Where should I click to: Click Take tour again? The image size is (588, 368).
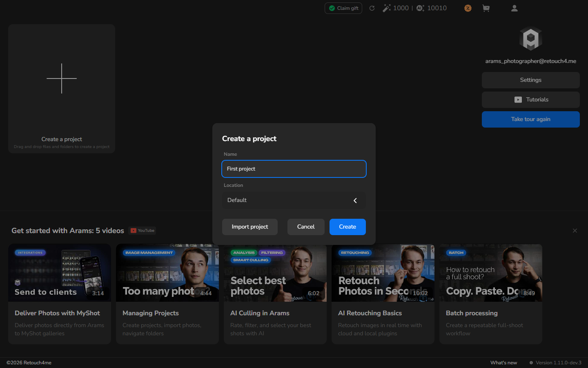pyautogui.click(x=531, y=119)
